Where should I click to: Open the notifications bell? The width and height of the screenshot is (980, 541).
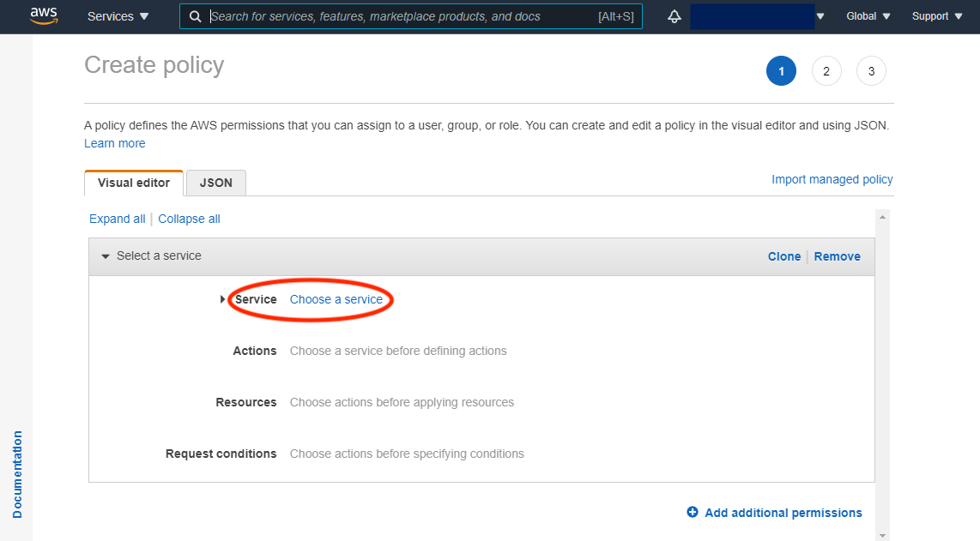[675, 15]
